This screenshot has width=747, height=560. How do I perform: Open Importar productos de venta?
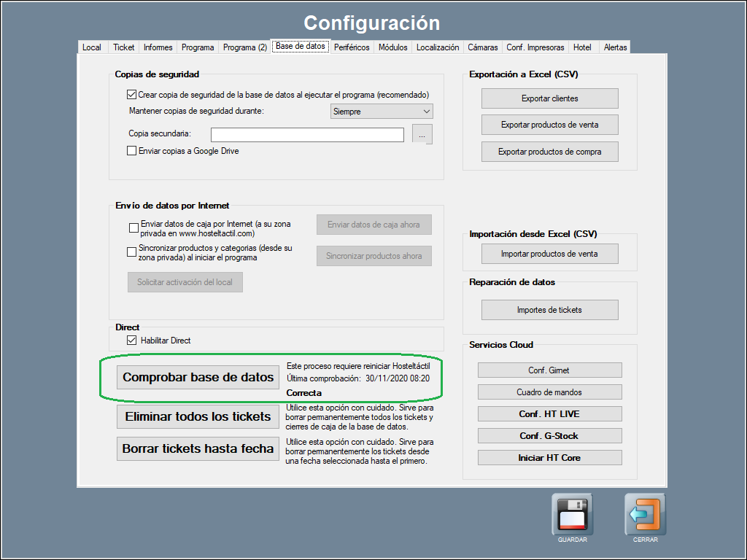pos(549,254)
